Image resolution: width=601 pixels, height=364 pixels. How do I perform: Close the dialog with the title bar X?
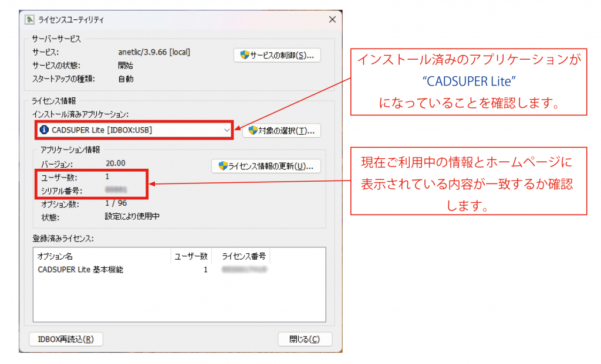click(x=332, y=19)
